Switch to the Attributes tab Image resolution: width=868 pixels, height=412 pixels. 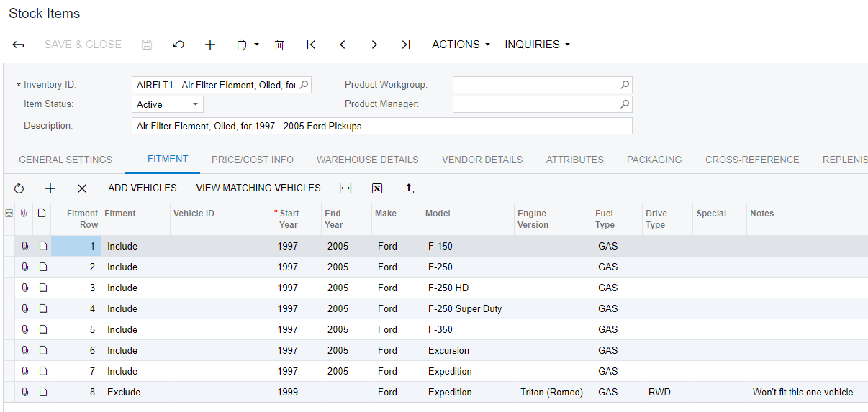click(x=575, y=160)
